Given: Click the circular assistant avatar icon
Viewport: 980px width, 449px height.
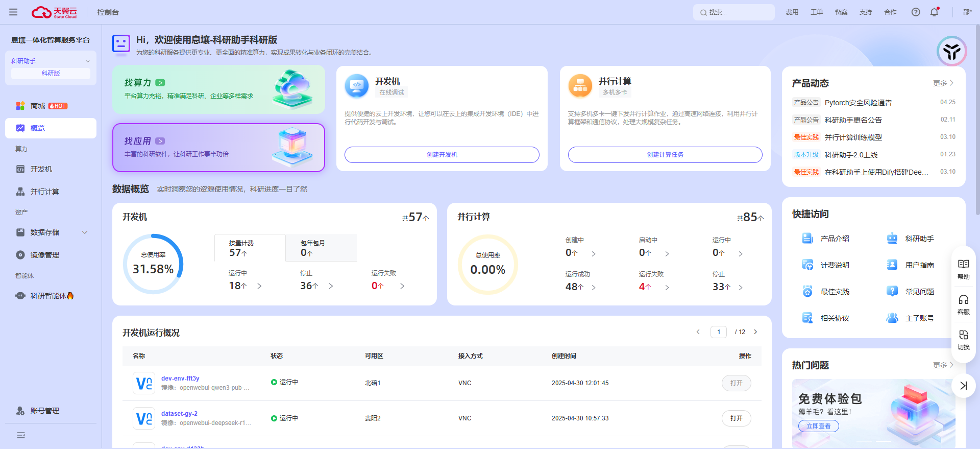Looking at the screenshot, I should point(952,51).
